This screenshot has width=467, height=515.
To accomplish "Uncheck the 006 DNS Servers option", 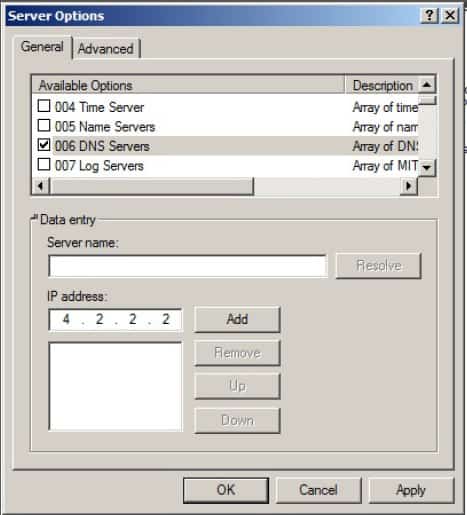I will (44, 145).
